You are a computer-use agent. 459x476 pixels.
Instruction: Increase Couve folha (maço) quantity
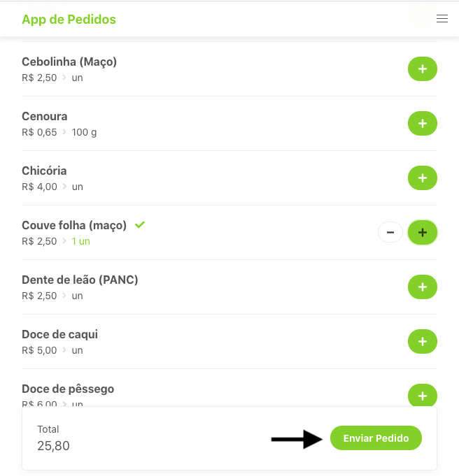coord(422,232)
